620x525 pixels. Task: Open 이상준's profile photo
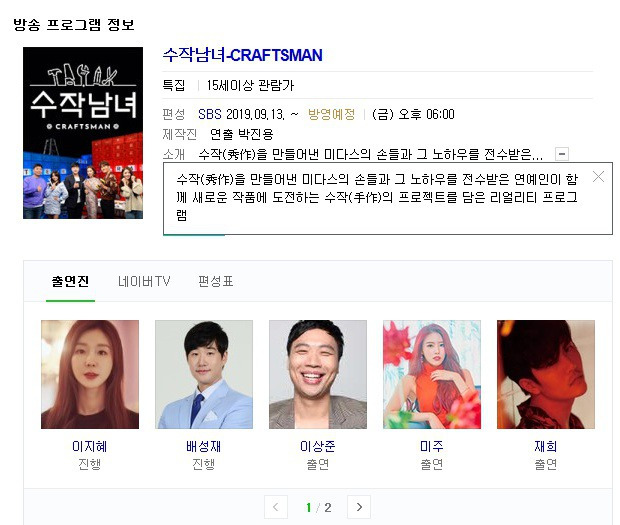318,374
